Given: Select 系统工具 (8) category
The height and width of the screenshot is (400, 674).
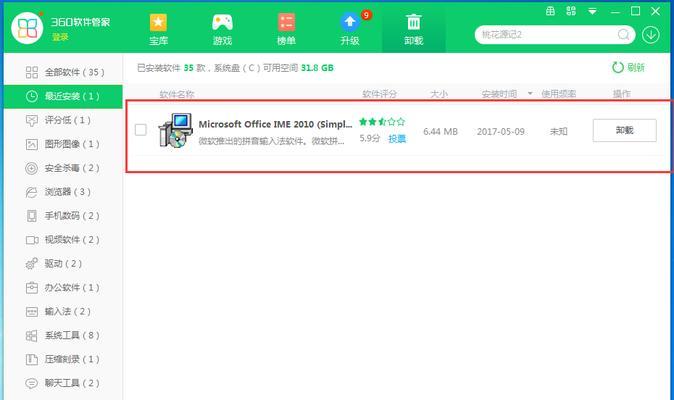Looking at the screenshot, I should (64, 336).
